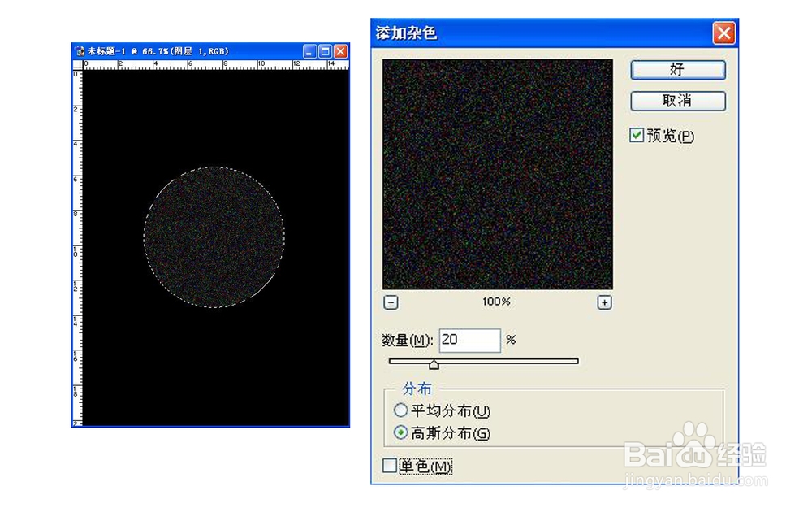Select 平均分布(U) radio option
The image size is (812, 508).
pos(400,410)
